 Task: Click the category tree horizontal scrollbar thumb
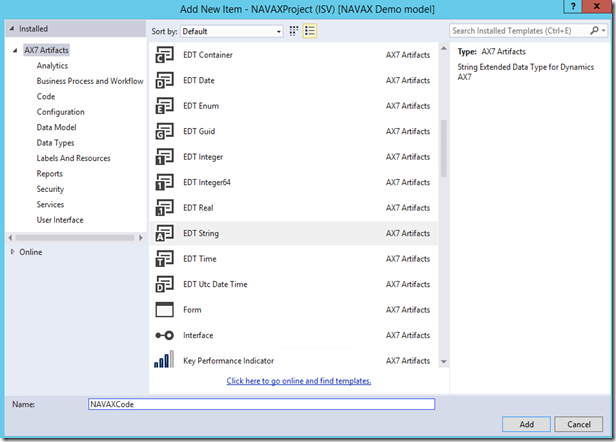coord(75,238)
